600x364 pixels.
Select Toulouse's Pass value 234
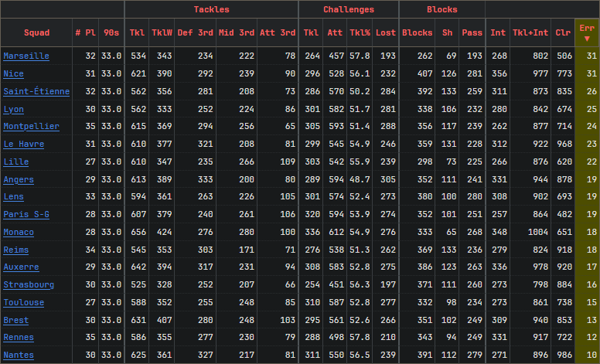pos(475,302)
